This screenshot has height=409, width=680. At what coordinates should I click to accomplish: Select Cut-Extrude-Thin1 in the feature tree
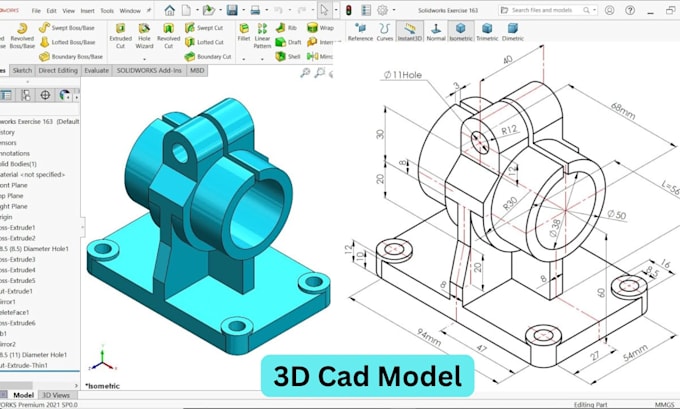coord(24,365)
